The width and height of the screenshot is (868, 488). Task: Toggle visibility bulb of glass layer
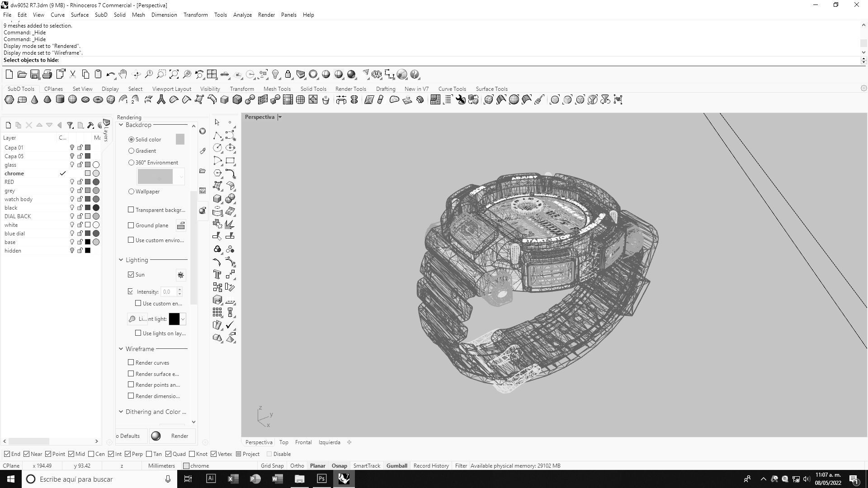tap(72, 165)
